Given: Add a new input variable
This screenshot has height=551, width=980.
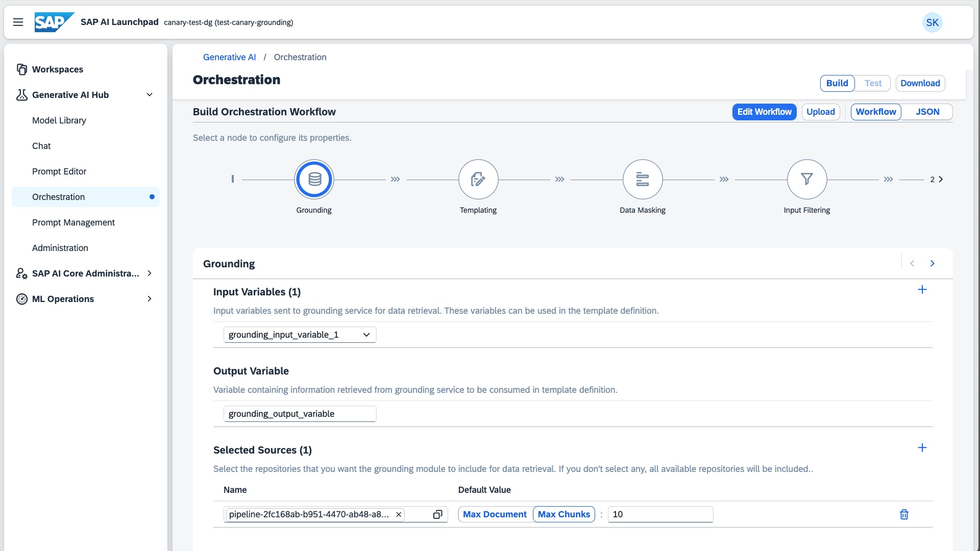Looking at the screenshot, I should (922, 290).
